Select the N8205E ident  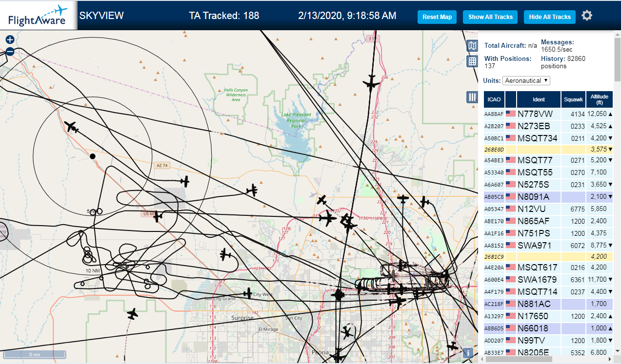[x=533, y=352]
